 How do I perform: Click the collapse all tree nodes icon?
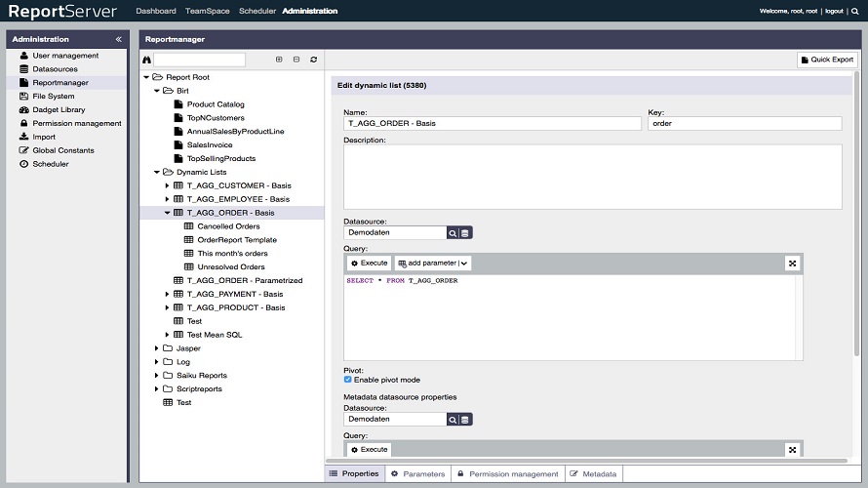(x=296, y=60)
